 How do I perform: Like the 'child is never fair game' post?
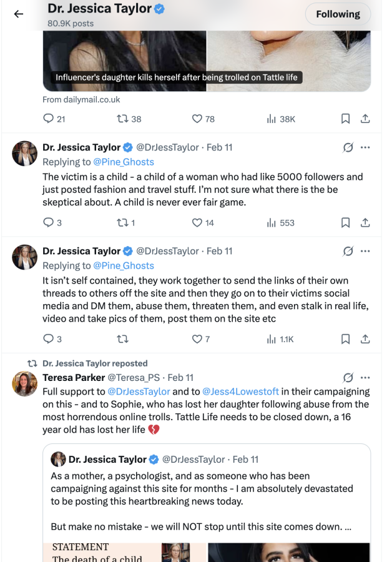[x=203, y=222]
